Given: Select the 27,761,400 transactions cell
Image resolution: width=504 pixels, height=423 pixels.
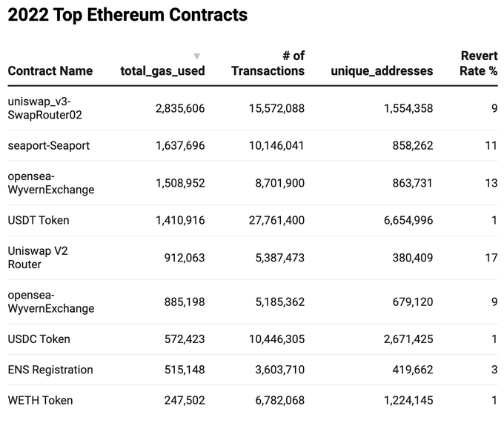Looking at the screenshot, I should click(x=268, y=220).
